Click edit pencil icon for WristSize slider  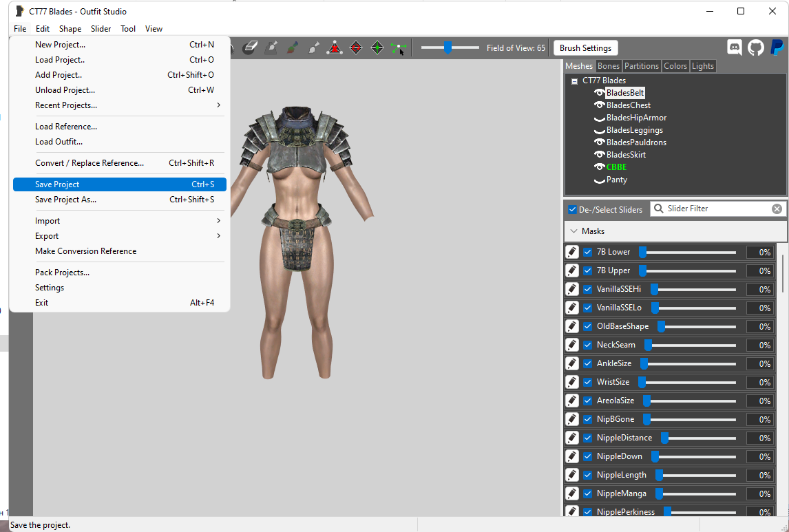(x=572, y=382)
